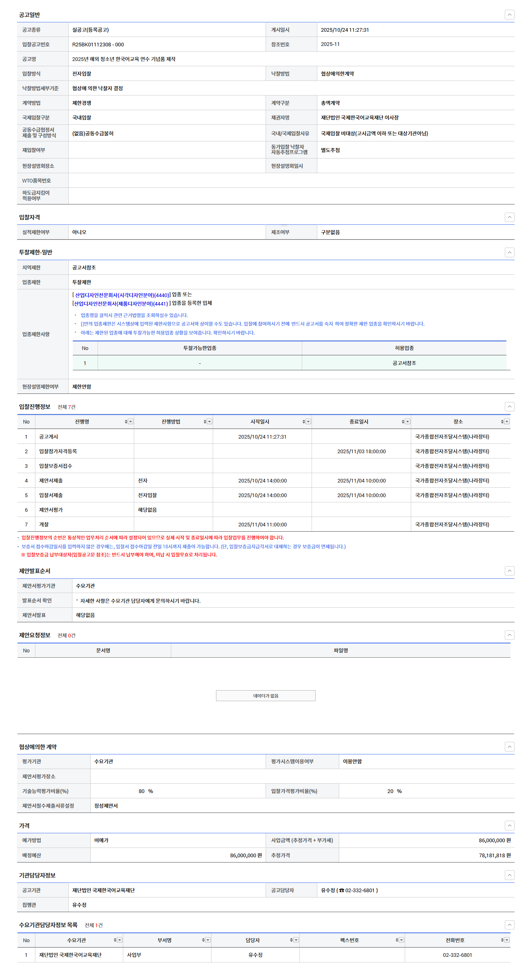This screenshot has width=530, height=980.
Task: Open the 진행방법 column filter dropdown
Action: click(209, 422)
